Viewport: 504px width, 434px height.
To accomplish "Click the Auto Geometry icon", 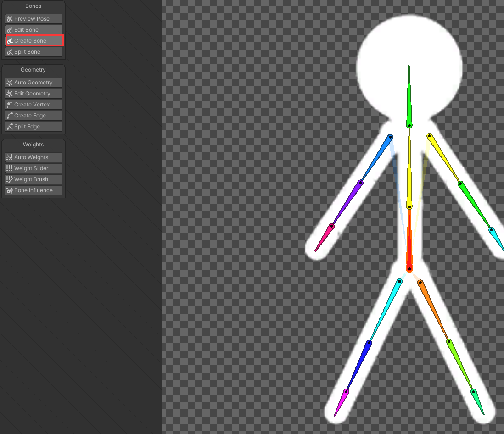I will pos(10,82).
